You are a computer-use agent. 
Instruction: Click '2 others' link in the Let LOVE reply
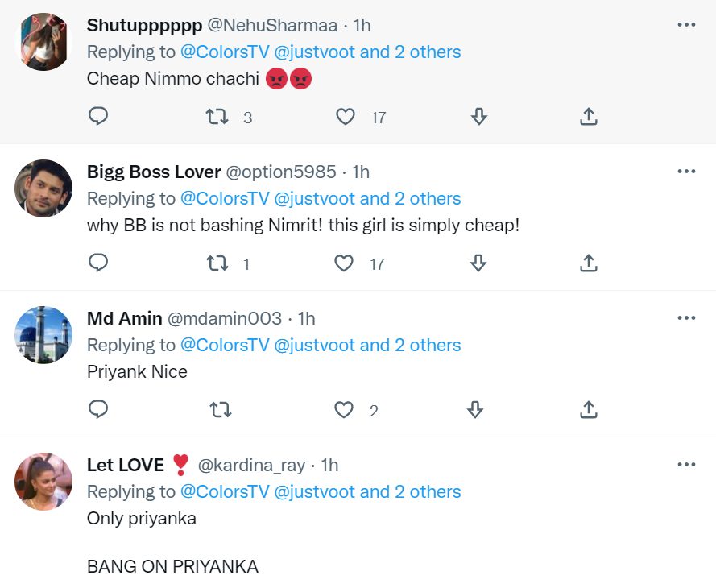point(428,492)
